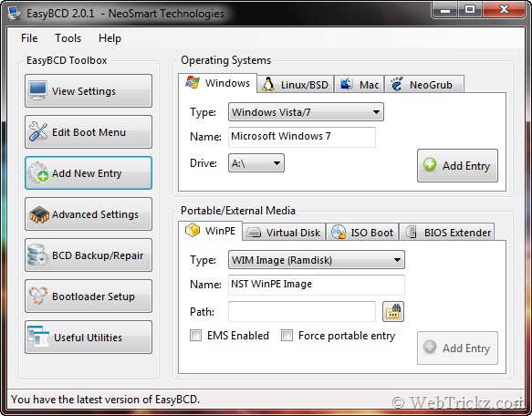Select the WinPE media tab

[211, 231]
